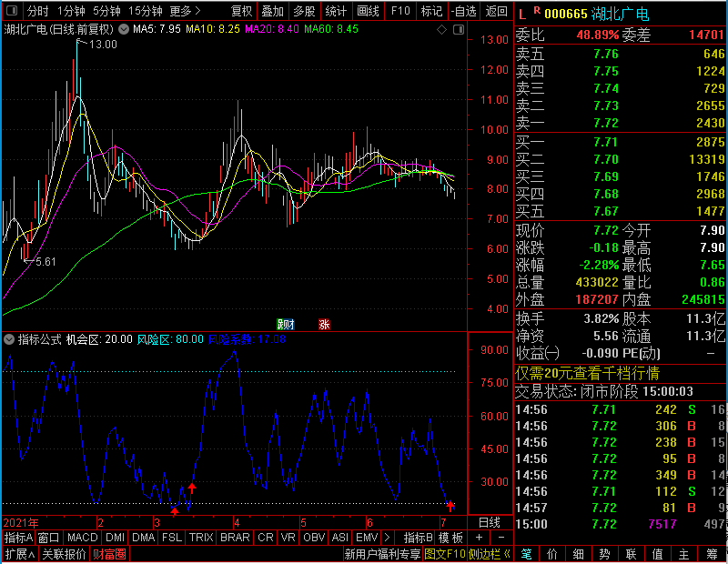The height and width of the screenshot is (564, 728).
Task: Remove stock from watchlist via -自选
Action: pos(463,11)
